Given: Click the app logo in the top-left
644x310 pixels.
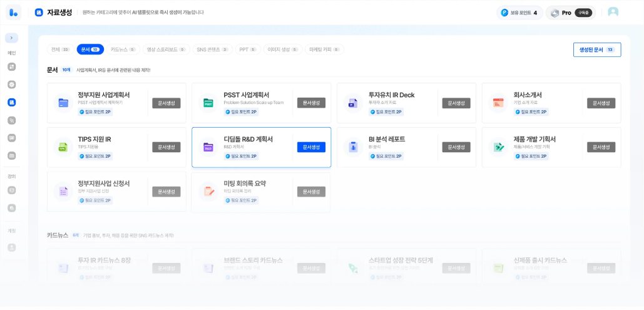Looking at the screenshot, I should point(14,13).
